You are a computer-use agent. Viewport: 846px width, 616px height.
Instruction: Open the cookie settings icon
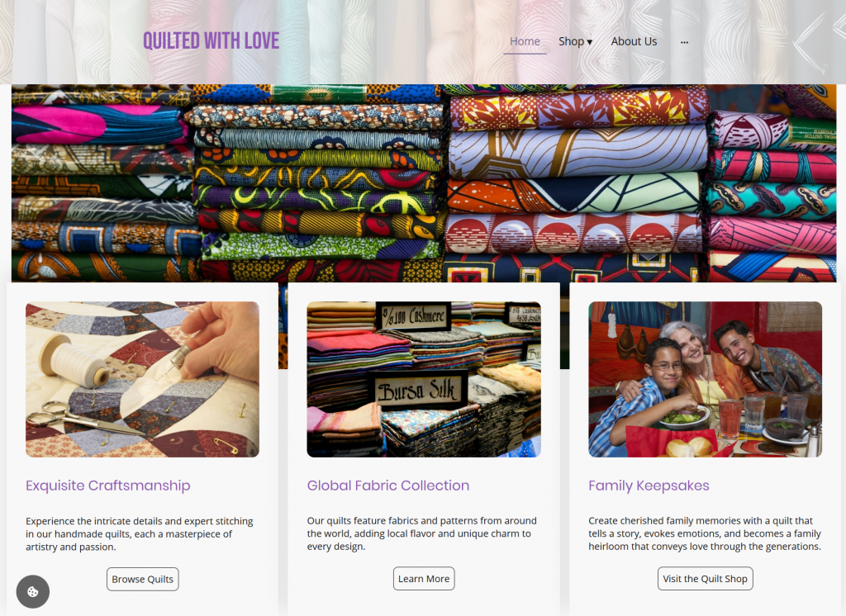point(33,591)
